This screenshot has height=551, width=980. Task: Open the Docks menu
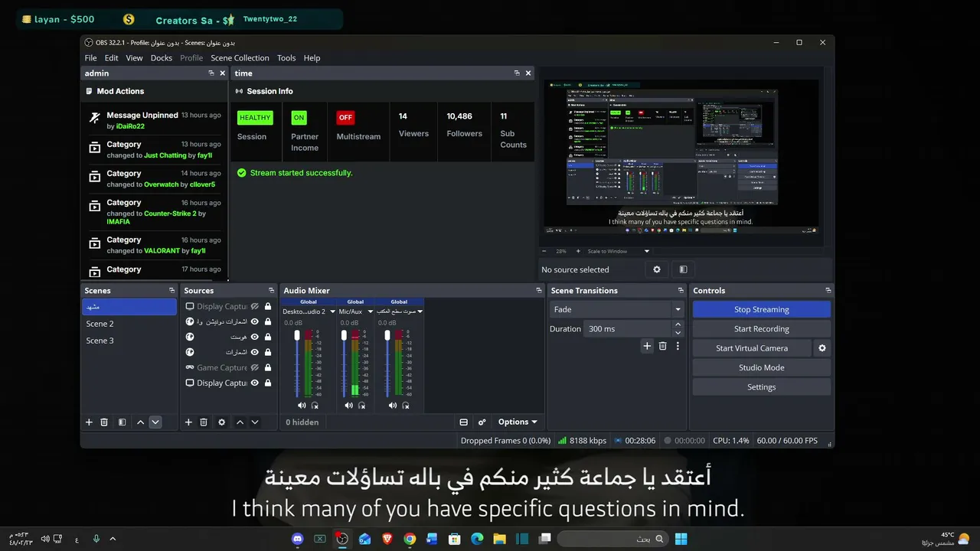(162, 58)
